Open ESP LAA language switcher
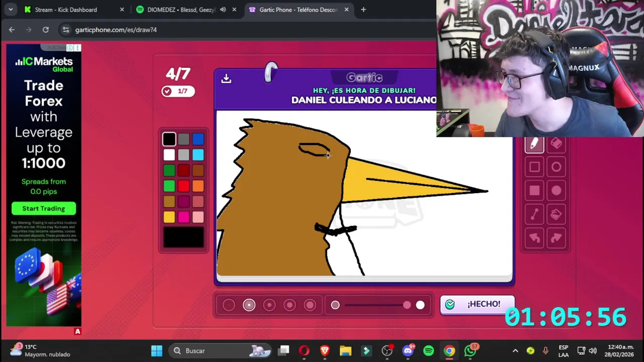Screen dimensions: 644x362 point(563,350)
